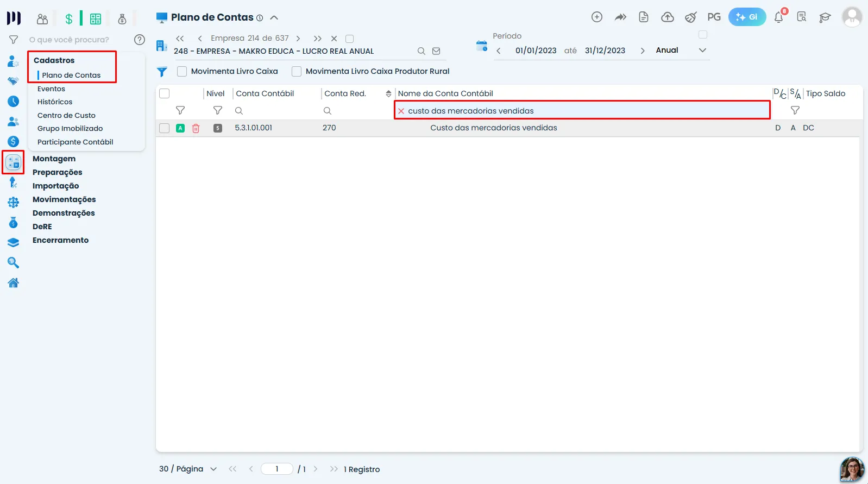Click the magnifier search icon in left sidebar
The image size is (868, 484).
tap(14, 263)
